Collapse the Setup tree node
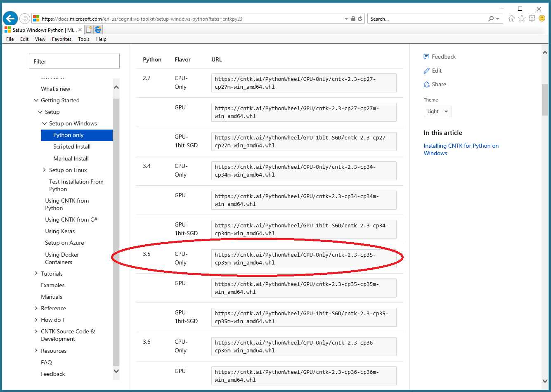The image size is (551, 392). (x=40, y=112)
